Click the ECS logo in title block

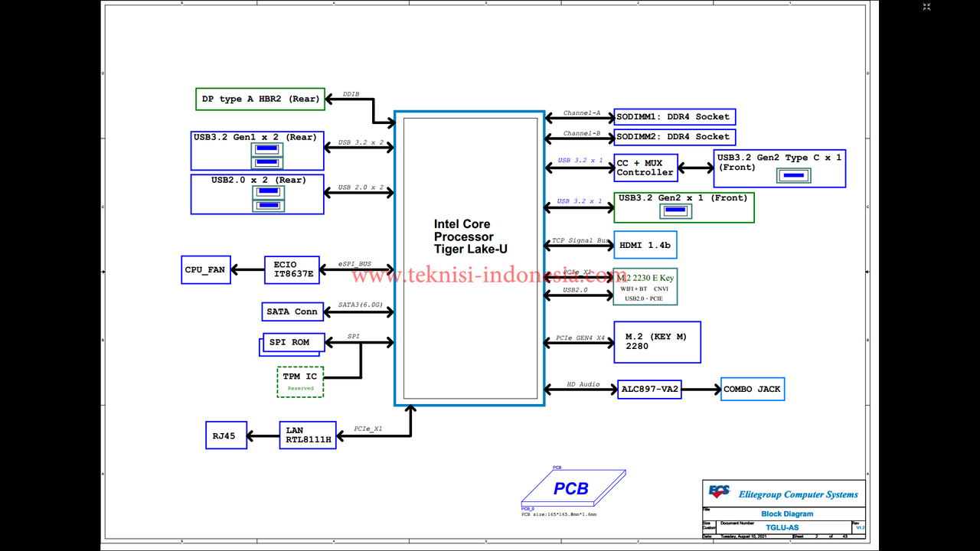(x=720, y=491)
